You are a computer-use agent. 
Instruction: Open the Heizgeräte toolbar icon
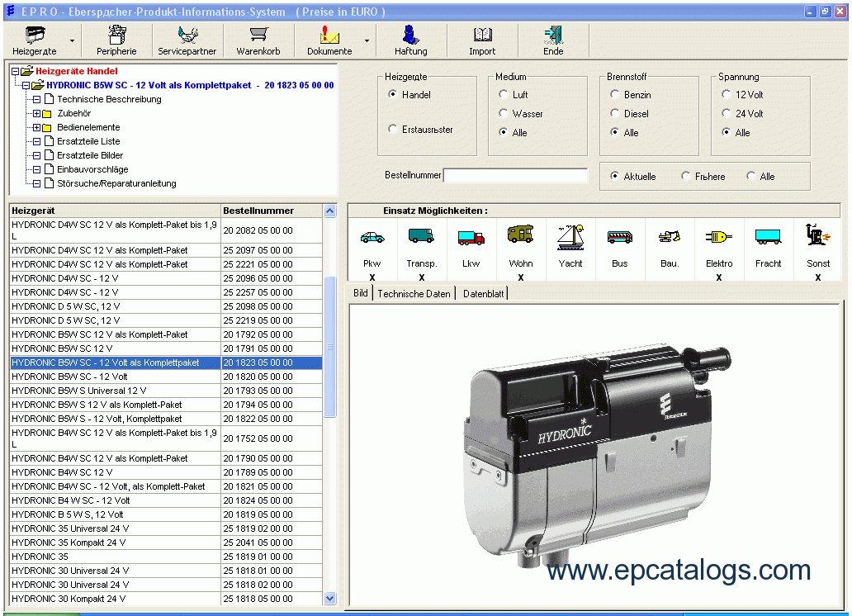[35, 36]
